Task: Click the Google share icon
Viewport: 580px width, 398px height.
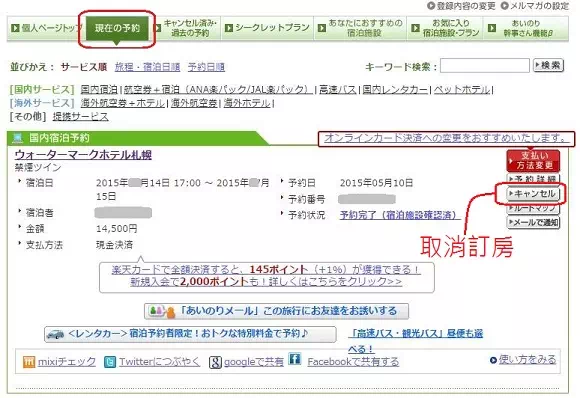Action: (215, 362)
